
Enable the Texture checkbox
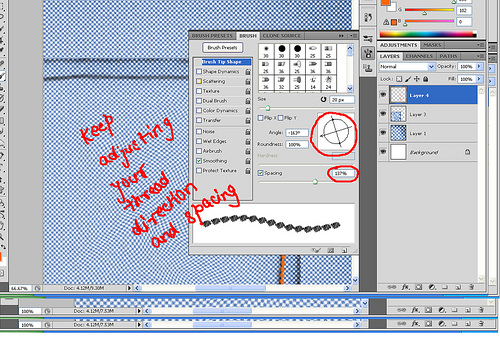click(199, 91)
